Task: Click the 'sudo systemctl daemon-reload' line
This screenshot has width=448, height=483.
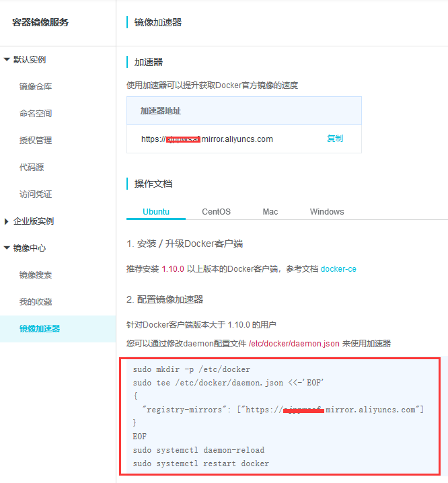Action: pos(198,450)
